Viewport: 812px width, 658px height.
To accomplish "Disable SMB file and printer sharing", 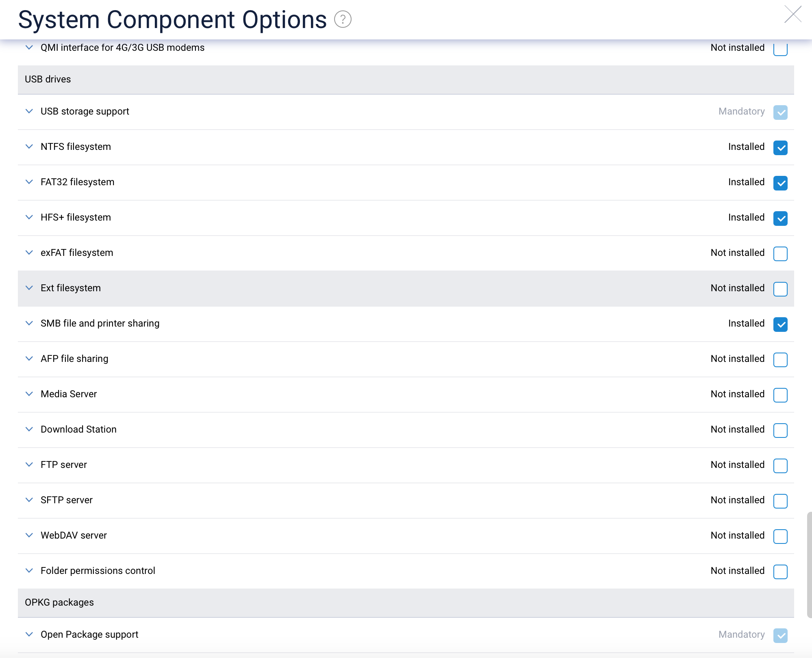I will click(780, 324).
